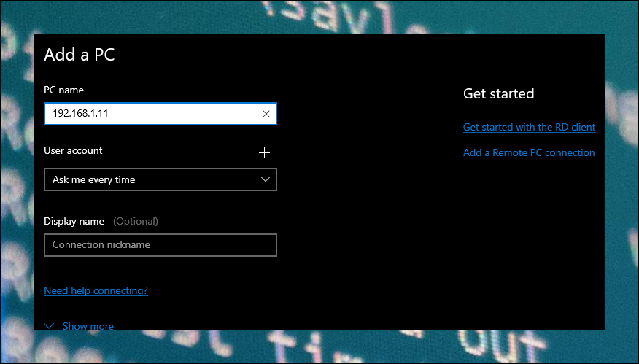Open the 'Ask me every time' dropdown
Screen dimensions: 639x364
click(160, 179)
